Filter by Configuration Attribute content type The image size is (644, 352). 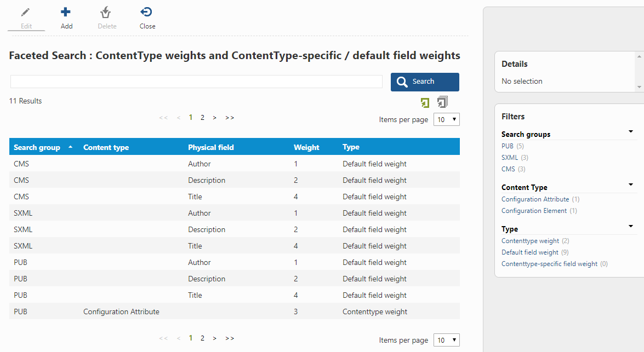535,199
